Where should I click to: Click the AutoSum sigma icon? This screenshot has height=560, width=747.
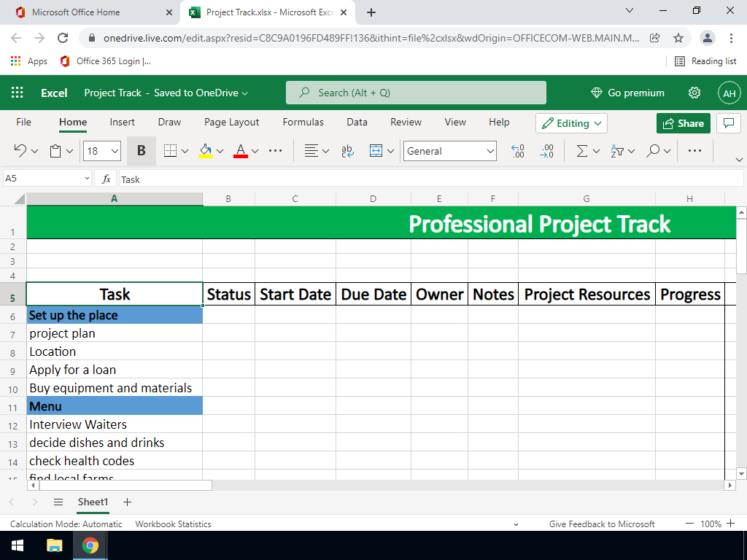click(582, 151)
